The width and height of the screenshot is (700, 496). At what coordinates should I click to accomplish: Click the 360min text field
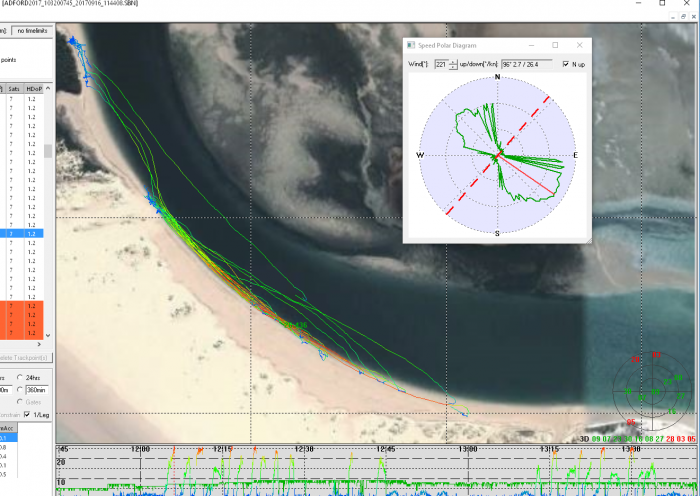click(40, 390)
